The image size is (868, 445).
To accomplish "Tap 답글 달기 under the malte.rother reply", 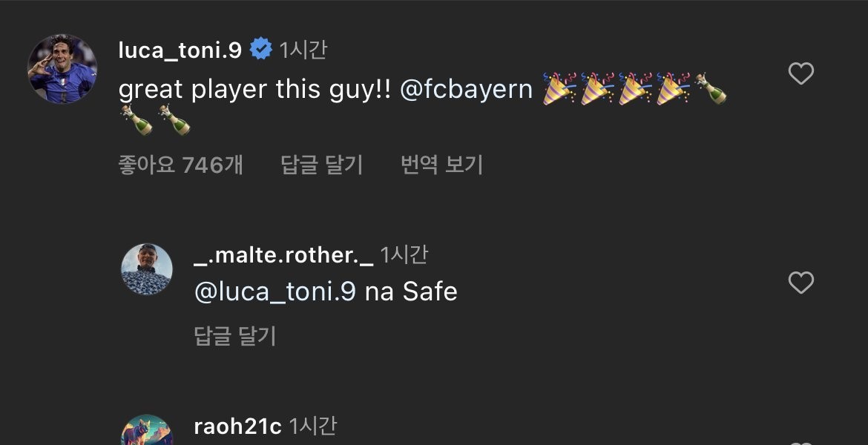I will tap(234, 336).
